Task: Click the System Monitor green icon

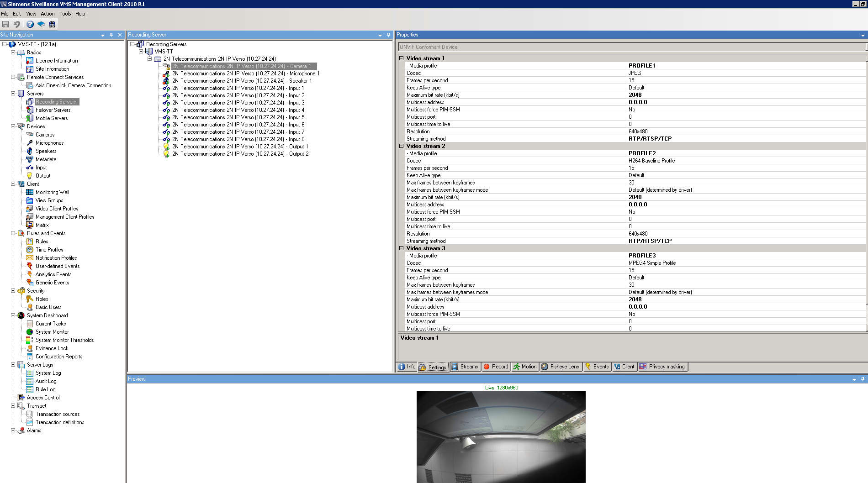Action: [x=30, y=332]
